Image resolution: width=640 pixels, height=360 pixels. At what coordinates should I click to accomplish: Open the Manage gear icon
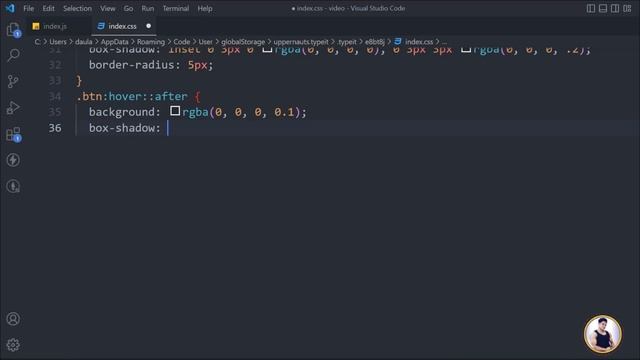[x=13, y=345]
